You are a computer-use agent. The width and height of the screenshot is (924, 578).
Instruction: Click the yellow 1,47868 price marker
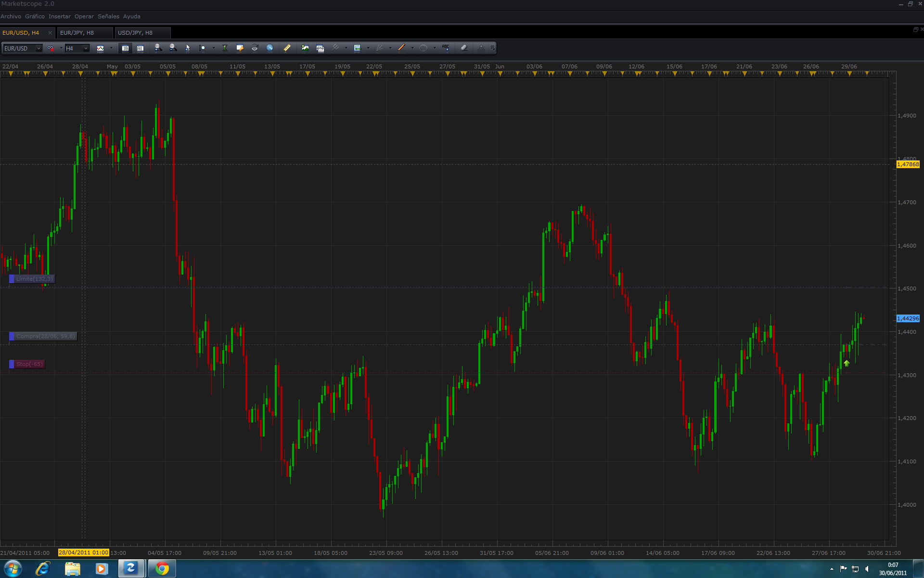tap(908, 164)
